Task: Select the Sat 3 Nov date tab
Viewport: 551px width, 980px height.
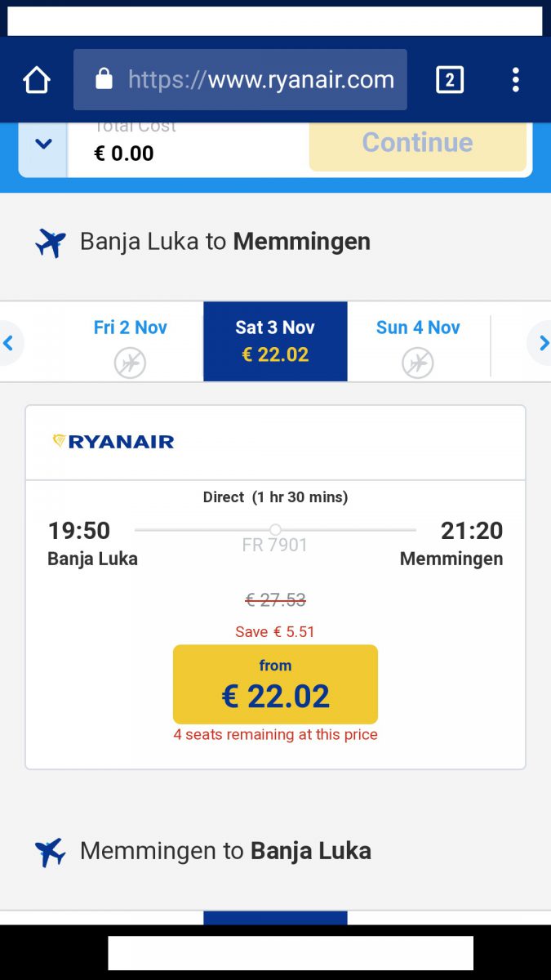Action: (275, 341)
